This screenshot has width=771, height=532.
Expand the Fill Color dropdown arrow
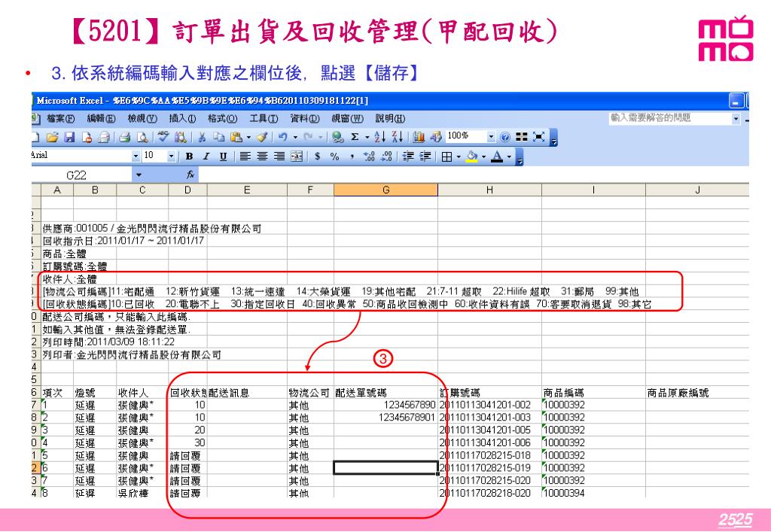point(484,157)
